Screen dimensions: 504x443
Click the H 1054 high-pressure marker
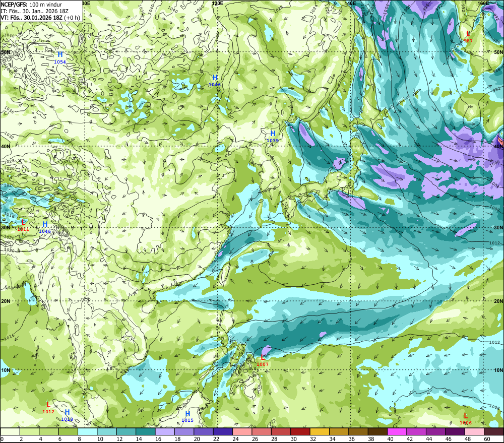click(60, 57)
